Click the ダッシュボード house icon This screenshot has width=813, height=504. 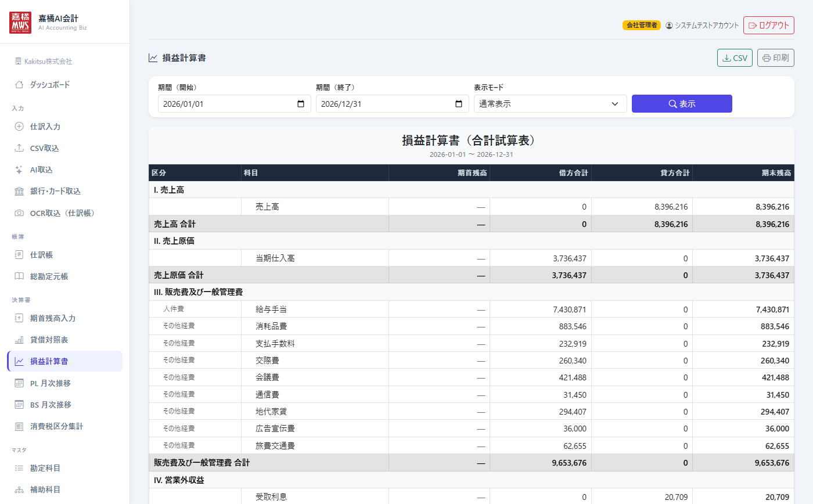(x=19, y=85)
